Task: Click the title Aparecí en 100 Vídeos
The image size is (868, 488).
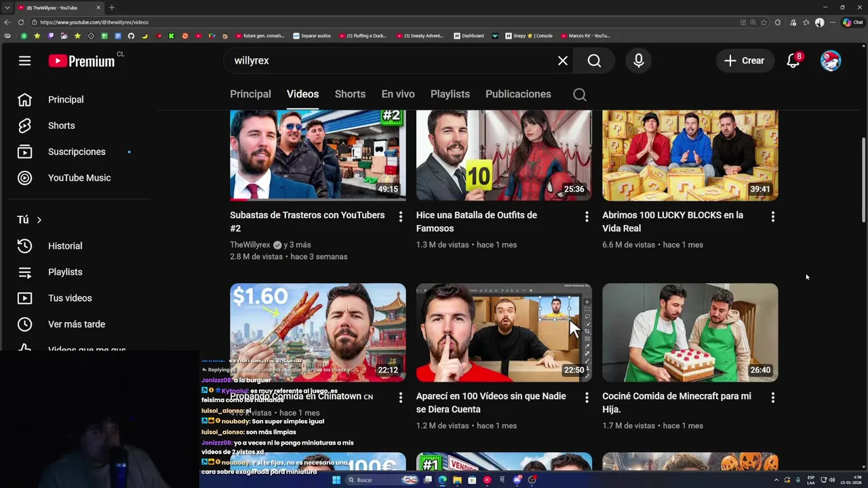Action: click(491, 403)
